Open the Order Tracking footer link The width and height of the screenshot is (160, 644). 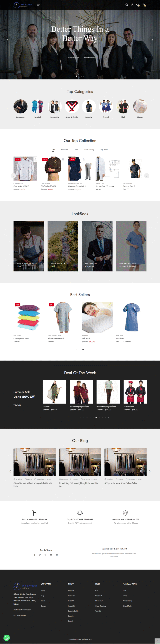[x=100, y=606]
